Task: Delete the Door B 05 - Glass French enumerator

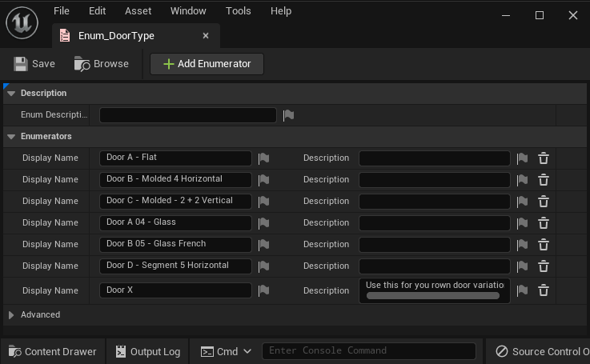Action: 544,245
